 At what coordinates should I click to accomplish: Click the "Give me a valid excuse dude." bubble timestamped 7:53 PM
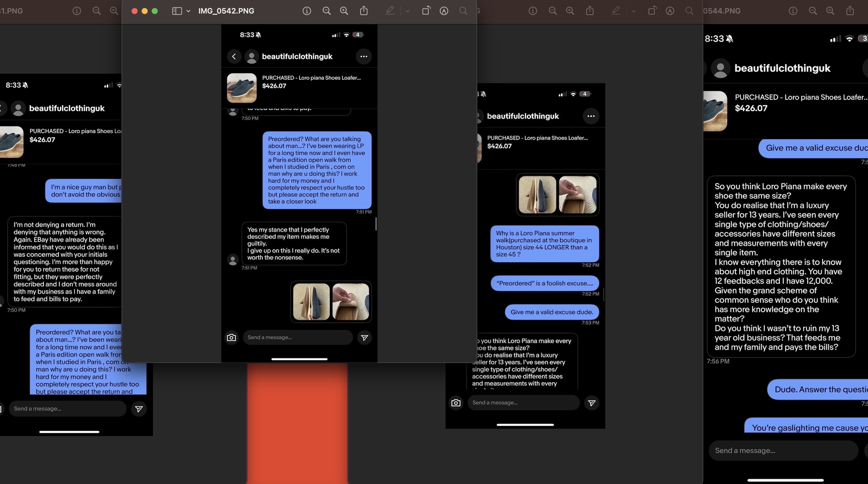[x=552, y=312]
